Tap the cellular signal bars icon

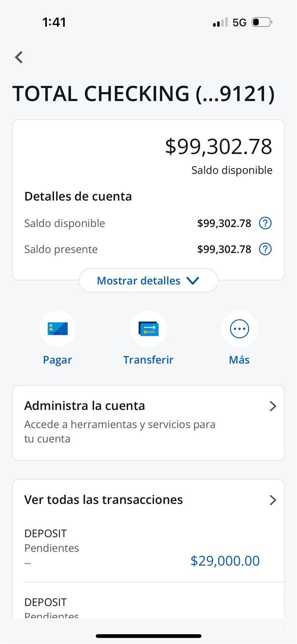coord(220,22)
